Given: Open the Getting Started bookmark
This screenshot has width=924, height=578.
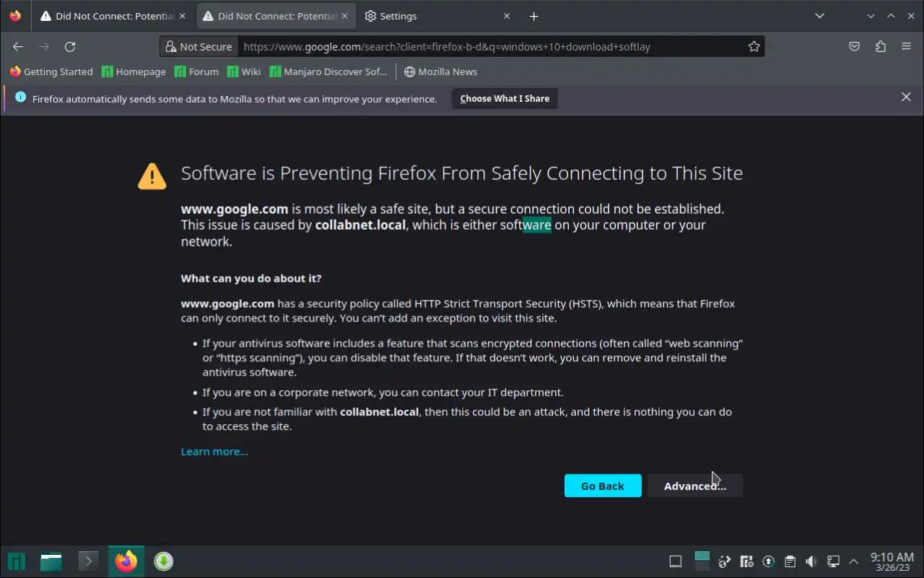Looking at the screenshot, I should click(x=51, y=72).
